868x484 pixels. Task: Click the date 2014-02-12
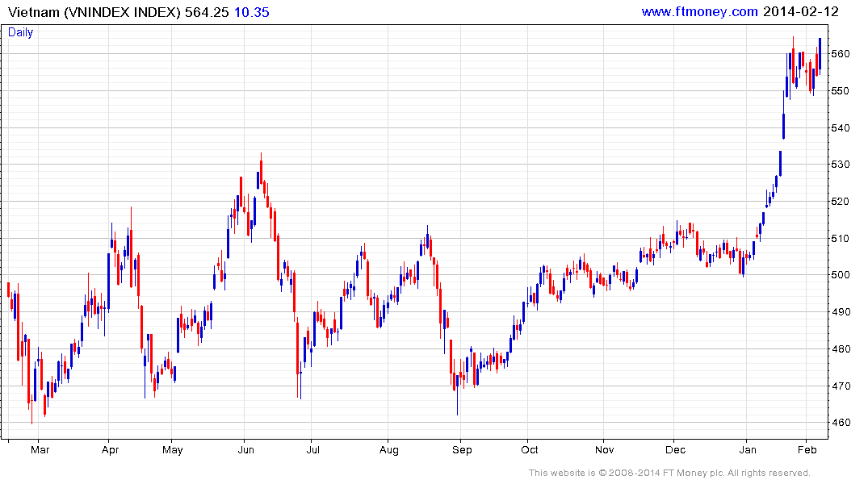(800, 11)
